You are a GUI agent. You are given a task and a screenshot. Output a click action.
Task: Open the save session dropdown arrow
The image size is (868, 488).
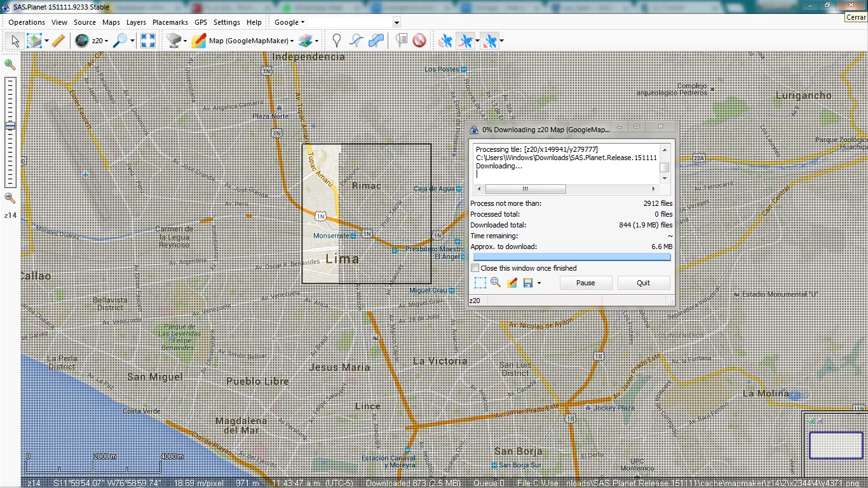(x=539, y=283)
